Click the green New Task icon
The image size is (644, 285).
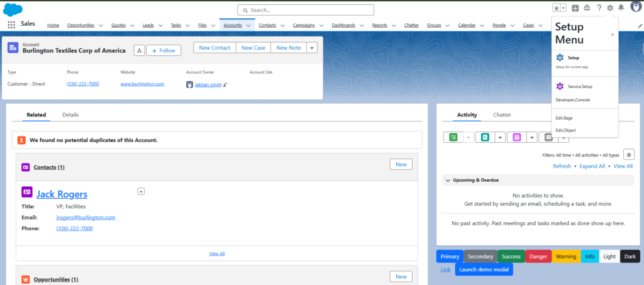tap(453, 137)
